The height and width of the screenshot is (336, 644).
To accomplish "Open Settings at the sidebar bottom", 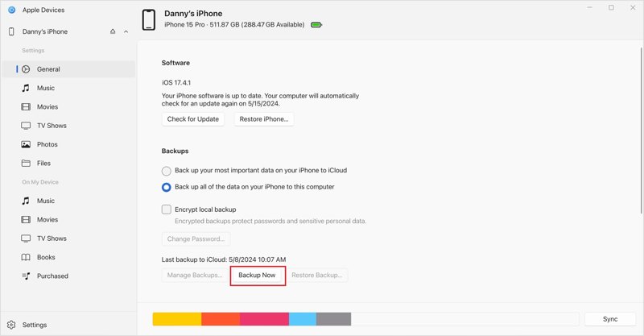I will point(34,325).
